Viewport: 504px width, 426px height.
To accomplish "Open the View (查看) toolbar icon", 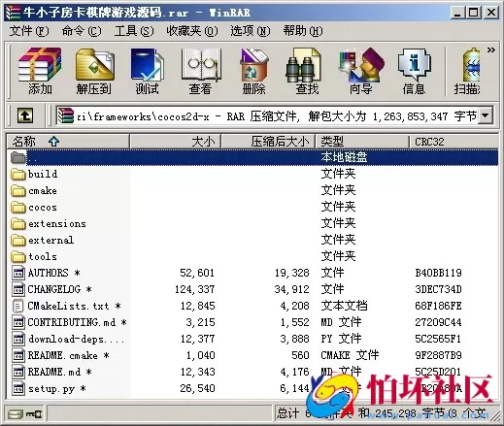I will (x=201, y=71).
